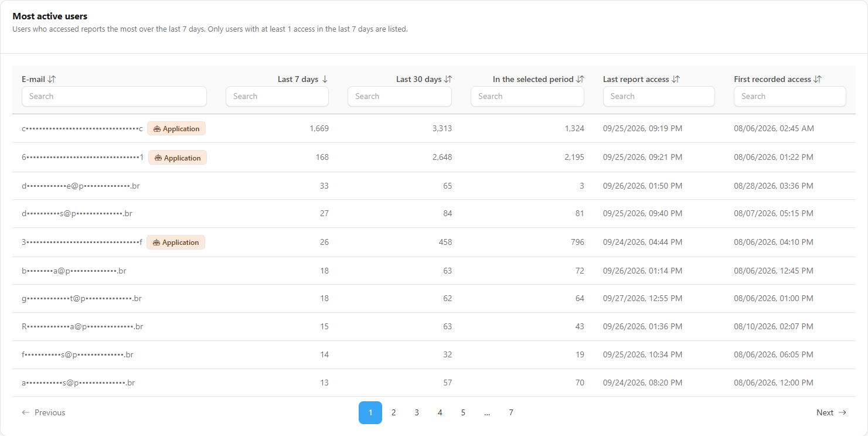Click the 'Last 7 days' column header label
Viewport: 868px width, 437px height.
[298, 79]
